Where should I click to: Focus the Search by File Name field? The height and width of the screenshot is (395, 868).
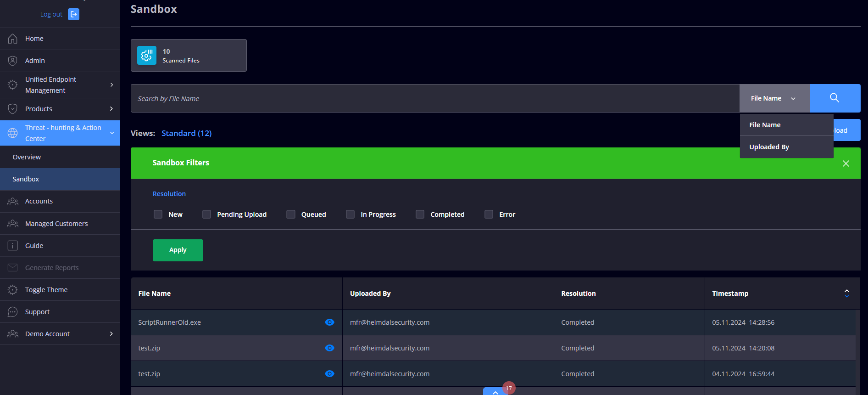434,98
